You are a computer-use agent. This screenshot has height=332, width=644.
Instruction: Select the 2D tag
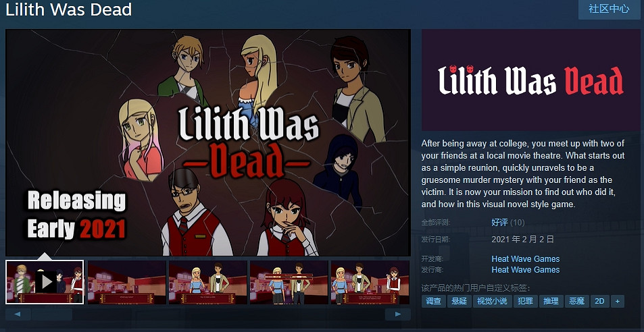click(599, 301)
